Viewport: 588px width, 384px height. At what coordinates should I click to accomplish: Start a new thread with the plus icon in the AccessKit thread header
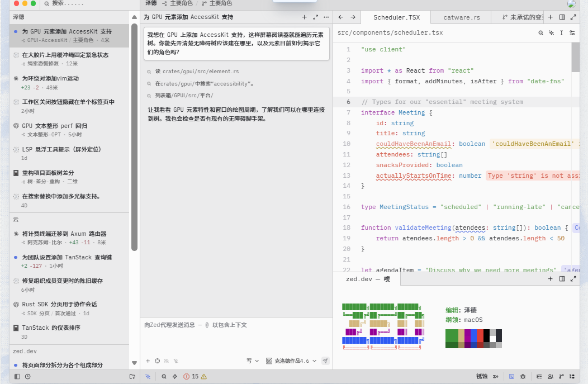click(304, 17)
